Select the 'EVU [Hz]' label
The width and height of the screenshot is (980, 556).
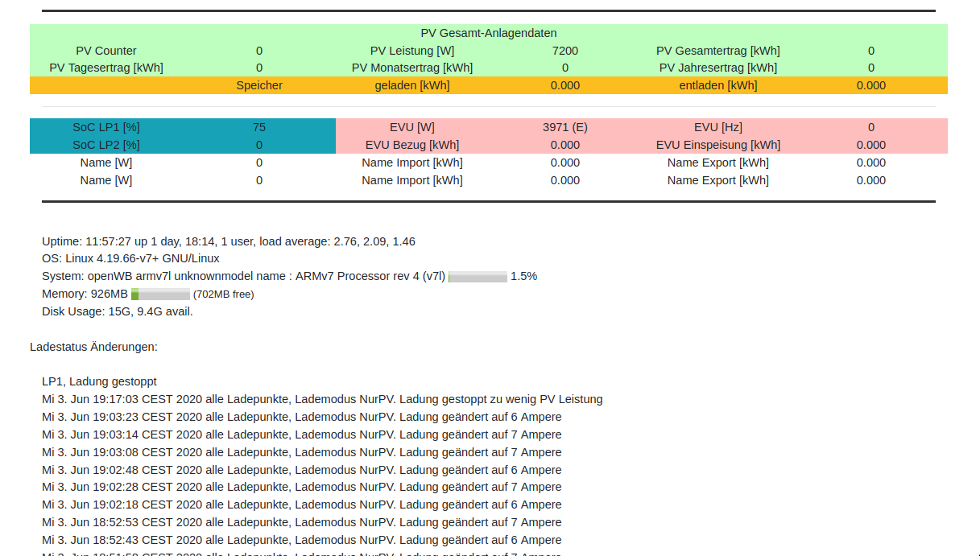coord(718,127)
